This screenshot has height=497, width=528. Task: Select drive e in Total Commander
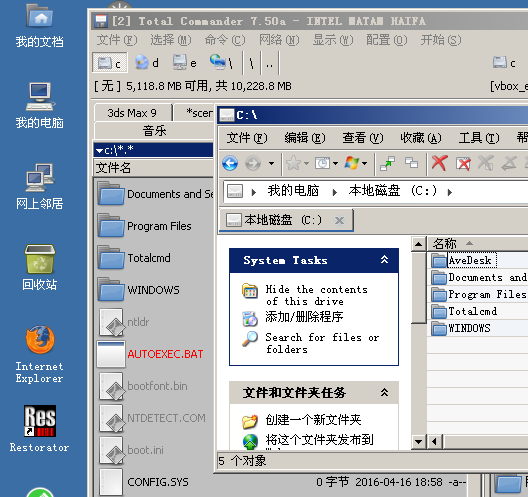[184, 62]
